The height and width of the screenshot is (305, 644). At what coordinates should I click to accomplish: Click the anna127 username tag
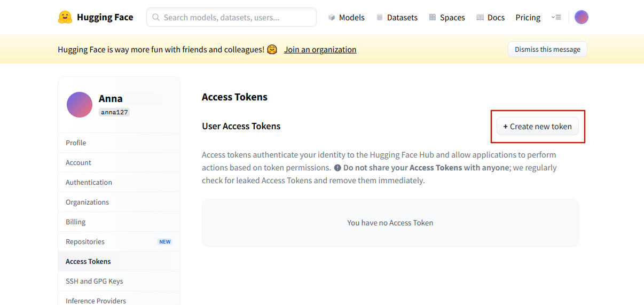point(114,112)
